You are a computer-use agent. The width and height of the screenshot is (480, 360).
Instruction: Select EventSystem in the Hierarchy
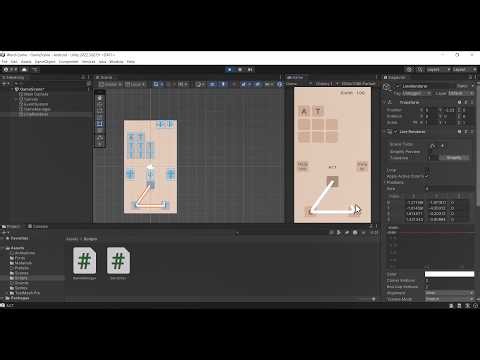[36, 104]
